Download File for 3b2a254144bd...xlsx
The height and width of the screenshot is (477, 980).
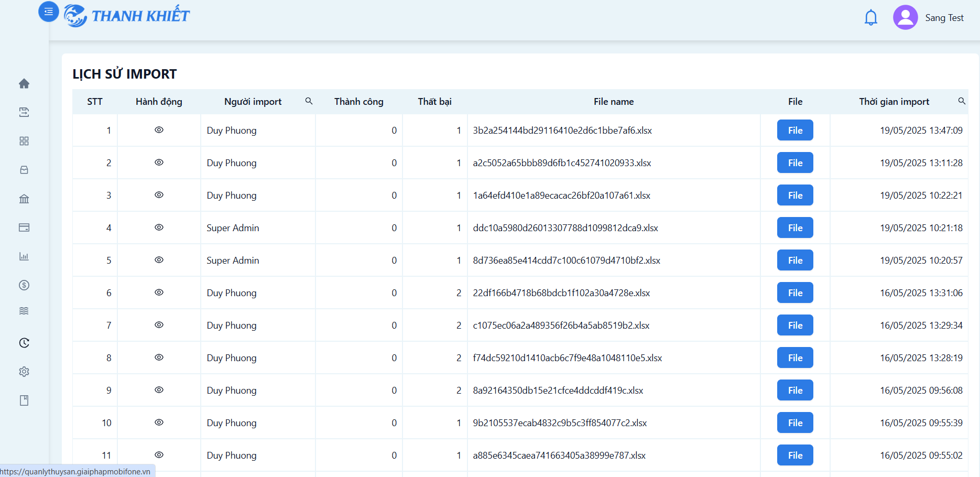tap(795, 130)
